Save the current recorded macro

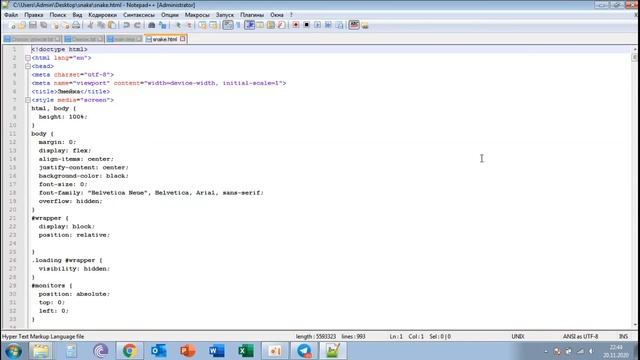[x=339, y=25]
